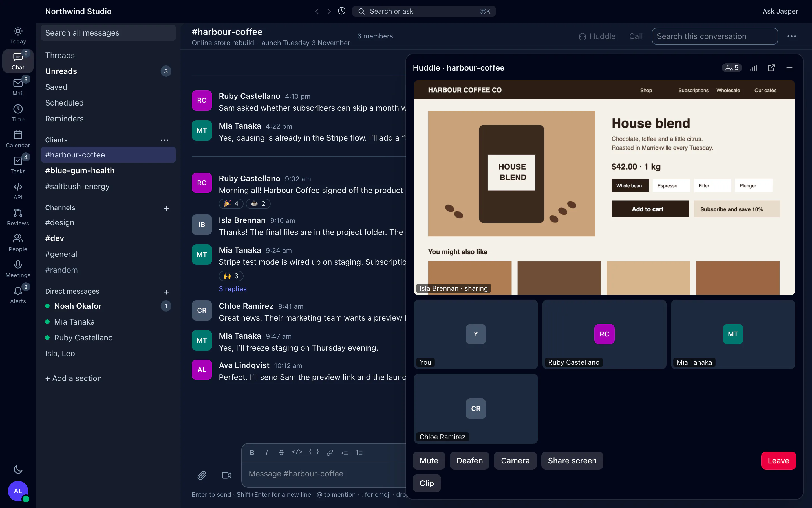Open conversation more options menu
Screen dimensions: 812x508
(791, 36)
